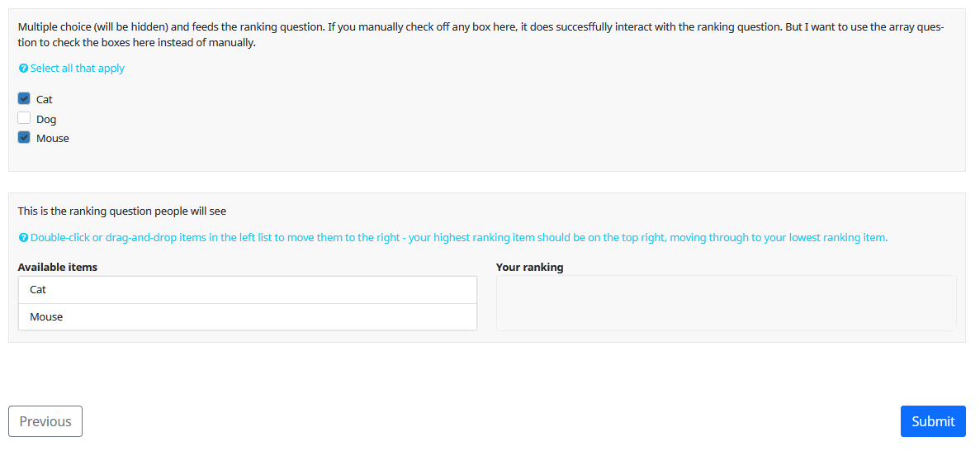
Task: Click the 'Cat' checkbox label text
Action: coord(45,100)
